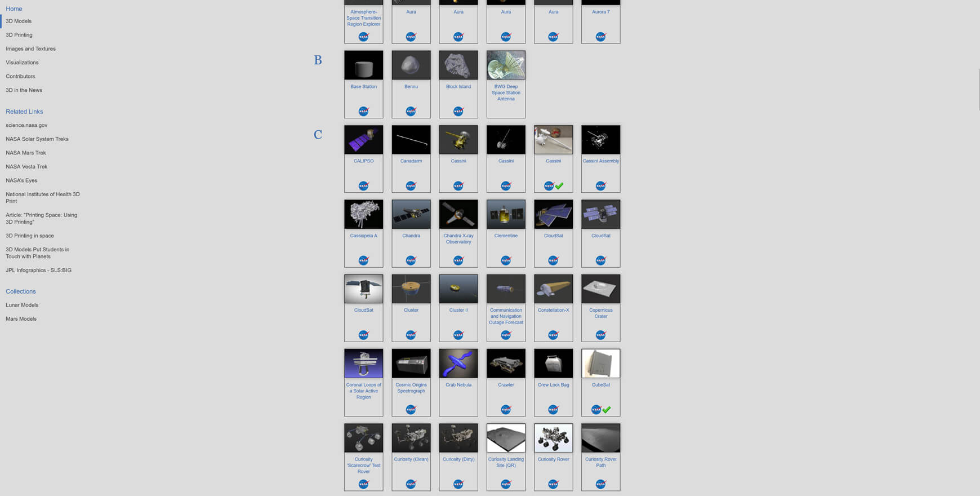Click NASA badge under Chandra card
The height and width of the screenshot is (496, 980).
411,260
